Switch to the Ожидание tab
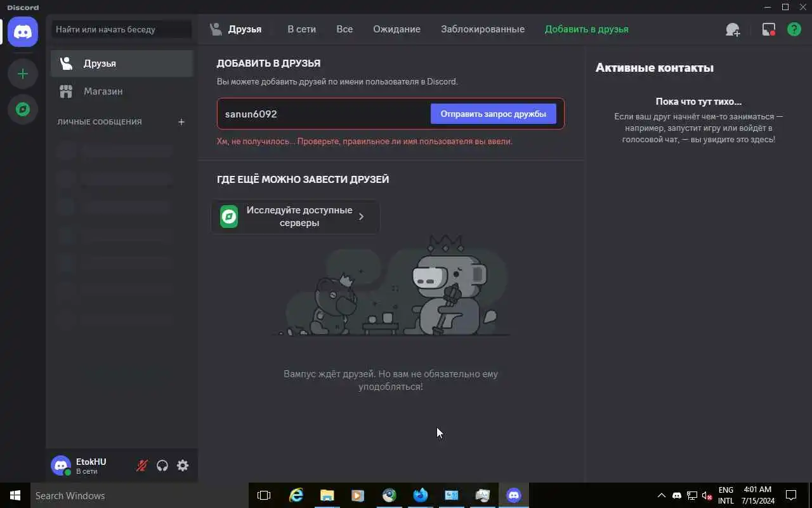 point(396,29)
